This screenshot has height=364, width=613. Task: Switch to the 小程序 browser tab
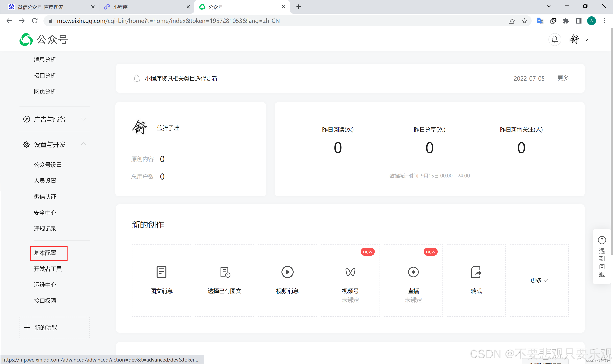point(120,7)
